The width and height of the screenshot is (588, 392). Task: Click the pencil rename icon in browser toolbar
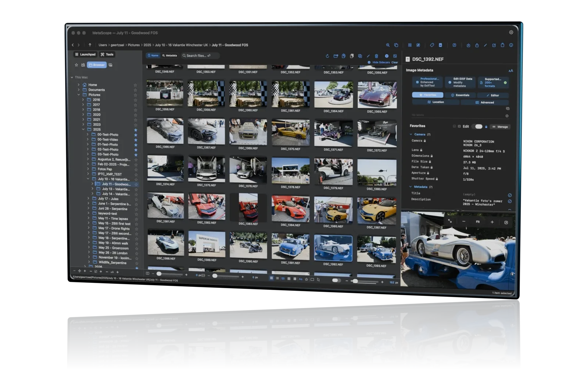[x=368, y=56]
